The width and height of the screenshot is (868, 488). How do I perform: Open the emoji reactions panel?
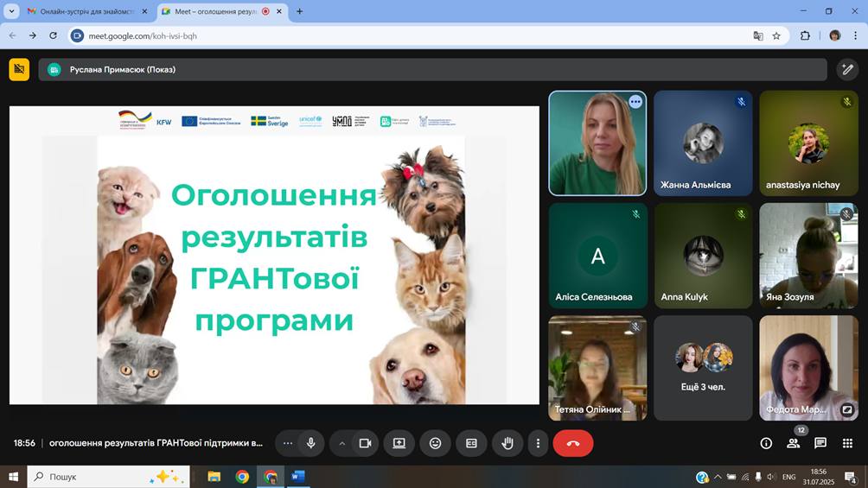[x=435, y=443]
